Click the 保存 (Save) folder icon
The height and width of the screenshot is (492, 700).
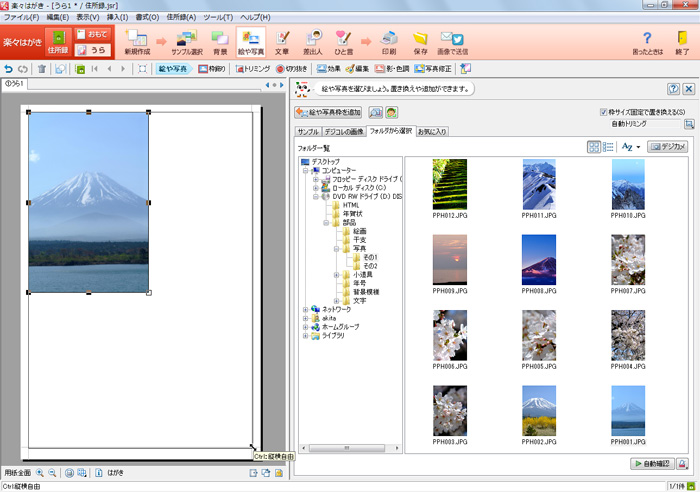[x=420, y=42]
